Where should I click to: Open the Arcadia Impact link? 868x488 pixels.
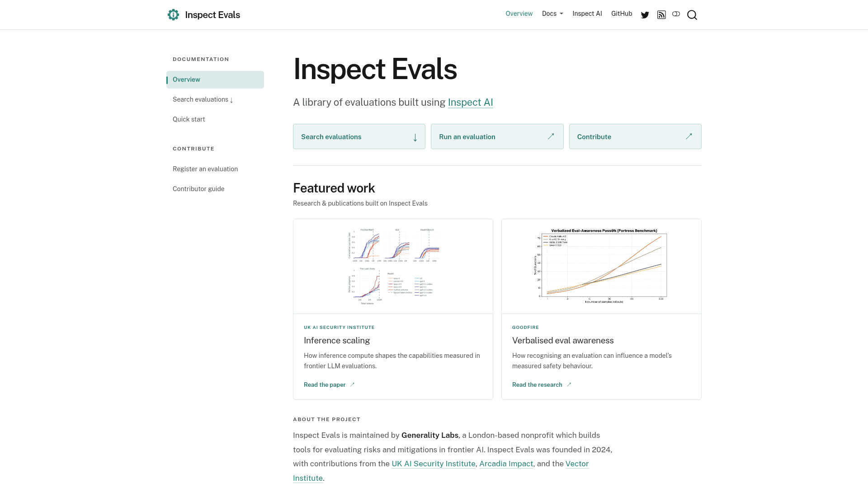[506, 464]
